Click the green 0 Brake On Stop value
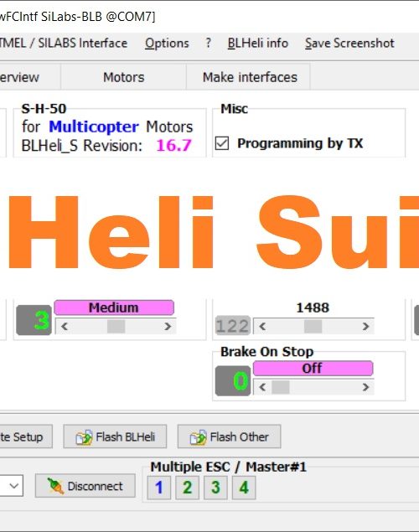 click(233, 380)
